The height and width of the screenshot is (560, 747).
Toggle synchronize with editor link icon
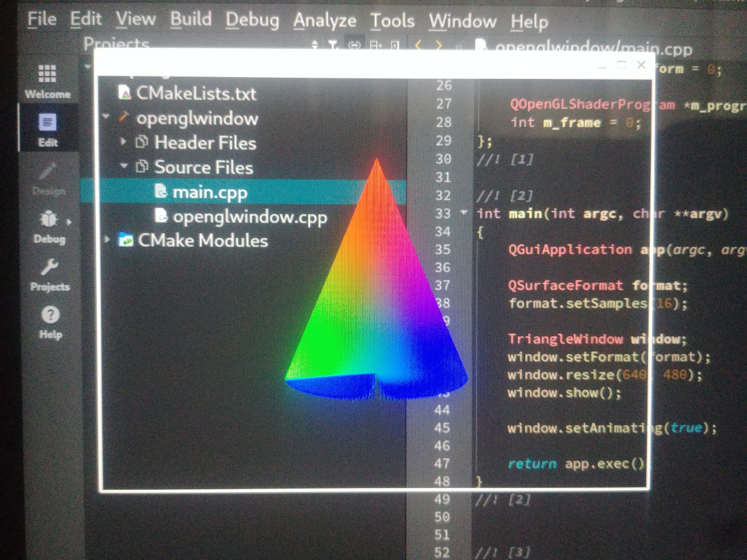click(x=355, y=45)
